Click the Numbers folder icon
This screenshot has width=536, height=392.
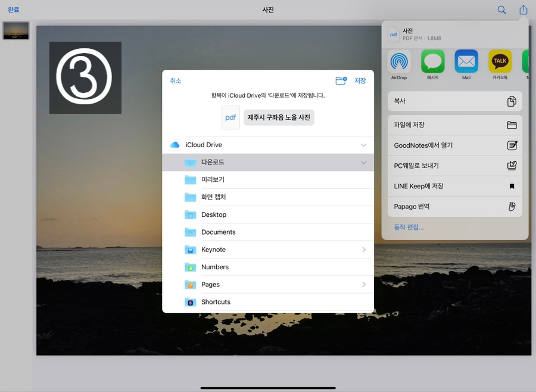tap(191, 267)
